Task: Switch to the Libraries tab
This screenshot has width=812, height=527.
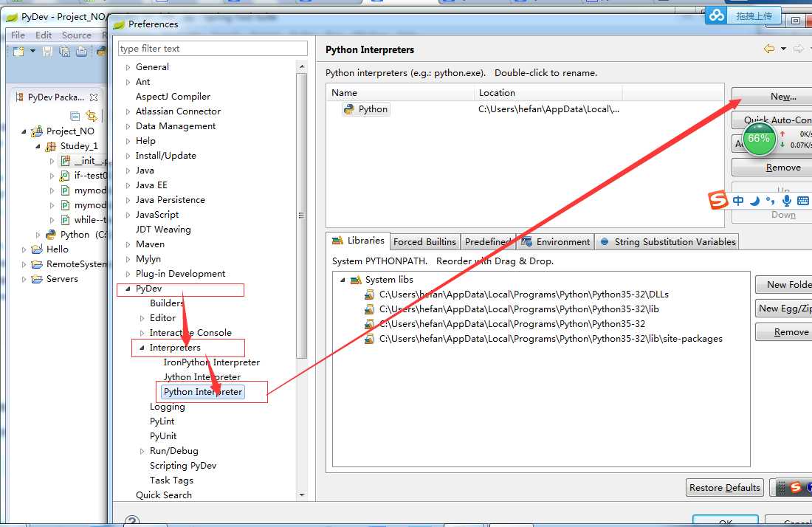Action: [x=358, y=241]
